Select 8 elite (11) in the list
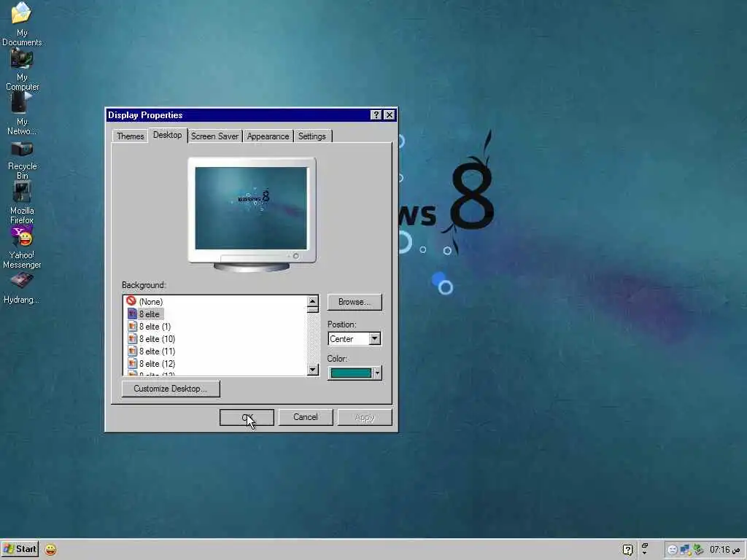747x560 pixels. pyautogui.click(x=158, y=351)
